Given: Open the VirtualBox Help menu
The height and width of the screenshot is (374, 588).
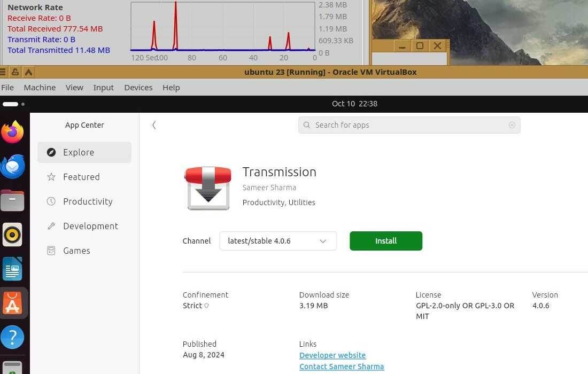Looking at the screenshot, I should click(x=171, y=87).
